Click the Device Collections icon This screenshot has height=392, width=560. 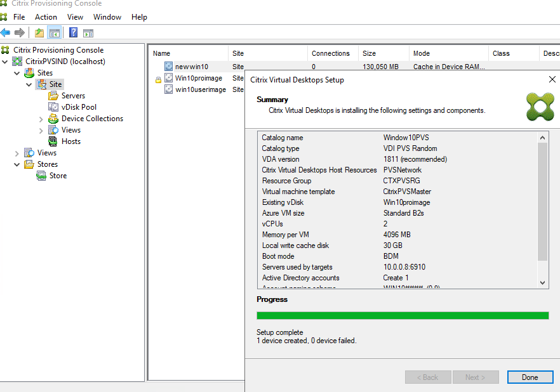coord(53,119)
